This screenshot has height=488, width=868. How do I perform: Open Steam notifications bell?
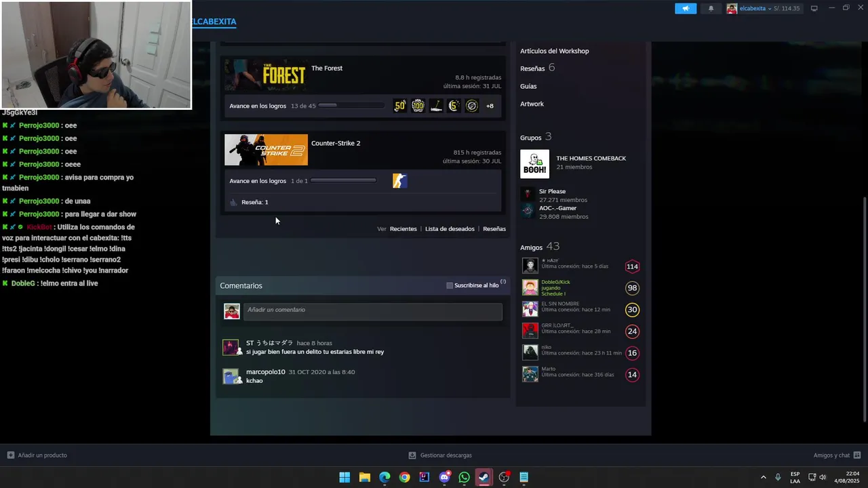click(x=711, y=8)
